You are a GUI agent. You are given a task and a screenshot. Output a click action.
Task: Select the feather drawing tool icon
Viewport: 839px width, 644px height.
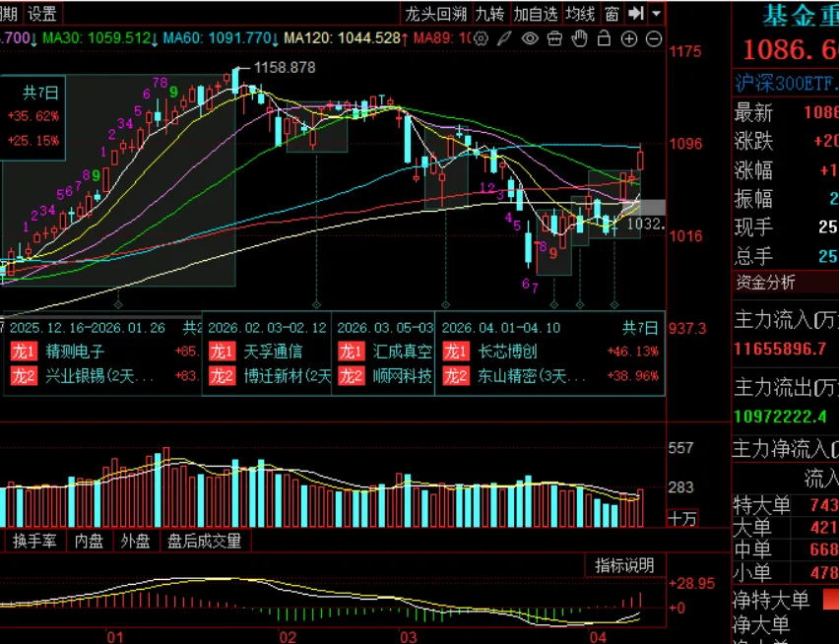[x=504, y=38]
